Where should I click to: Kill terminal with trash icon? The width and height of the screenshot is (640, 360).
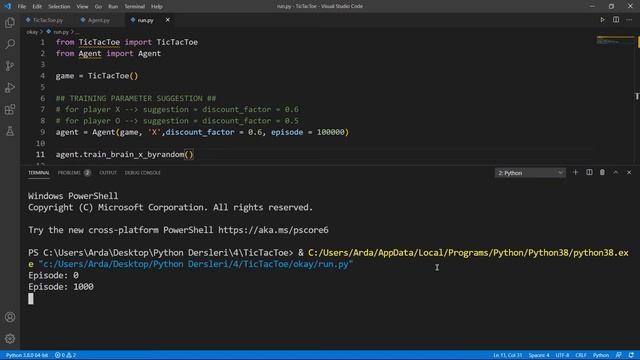[x=602, y=173]
